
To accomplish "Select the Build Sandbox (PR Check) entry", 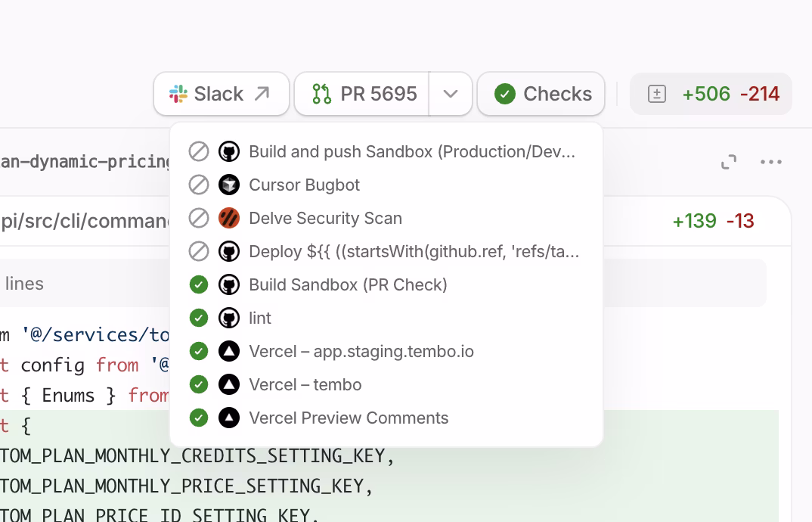I will [348, 284].
